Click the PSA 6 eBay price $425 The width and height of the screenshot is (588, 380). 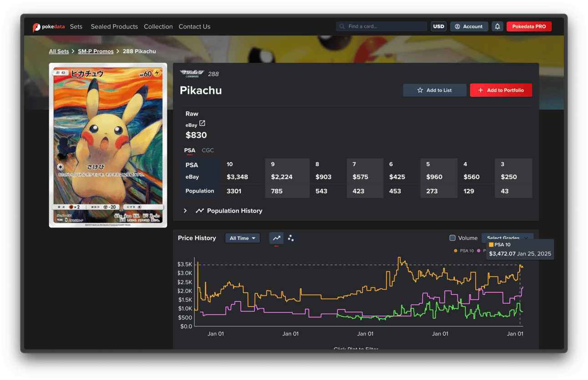point(397,177)
